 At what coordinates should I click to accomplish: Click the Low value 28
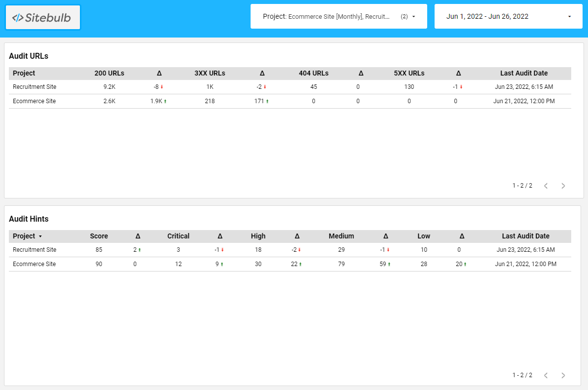coord(424,264)
